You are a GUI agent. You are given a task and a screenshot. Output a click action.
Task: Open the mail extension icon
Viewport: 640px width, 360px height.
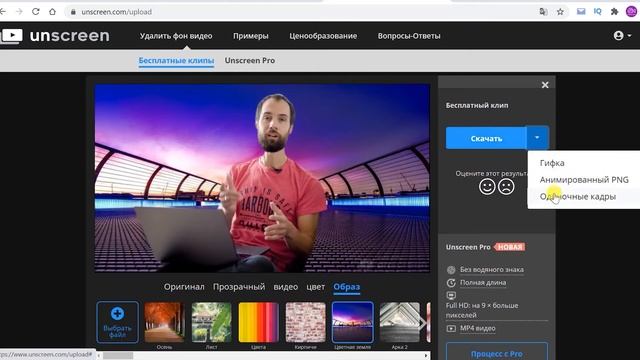pos(581,11)
